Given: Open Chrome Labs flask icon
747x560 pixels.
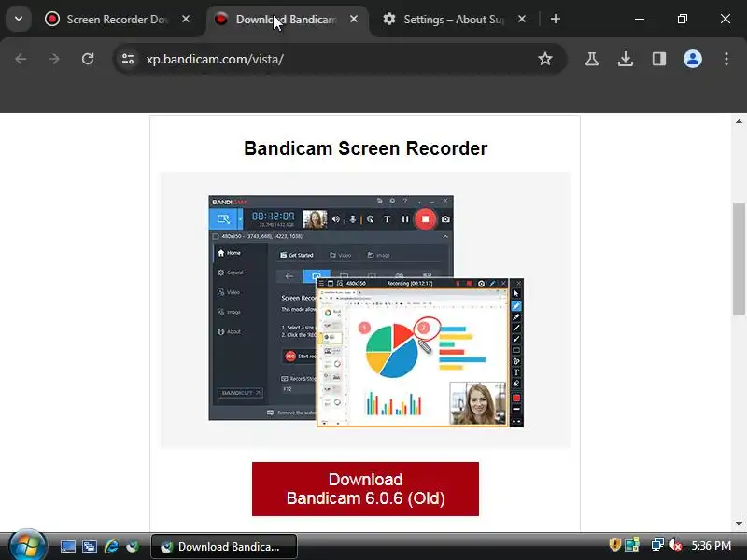Looking at the screenshot, I should tap(592, 59).
